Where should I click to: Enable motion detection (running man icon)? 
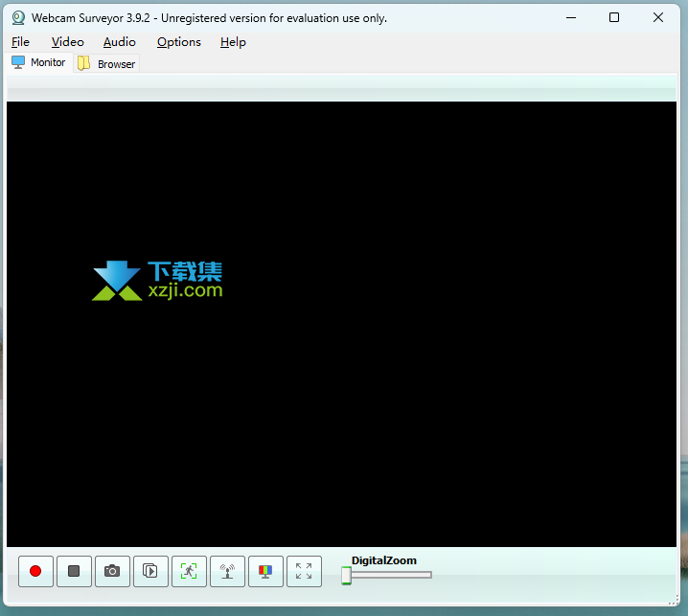coord(189,571)
